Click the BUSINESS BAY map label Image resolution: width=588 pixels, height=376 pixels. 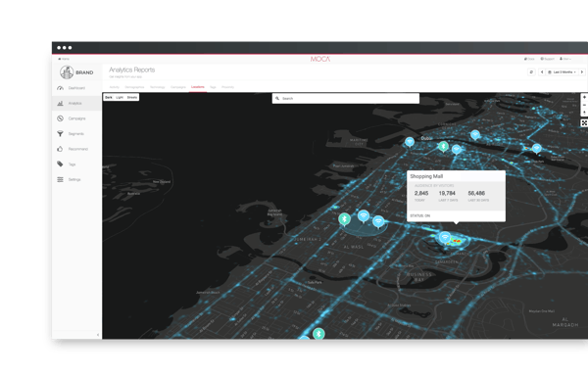click(419, 277)
